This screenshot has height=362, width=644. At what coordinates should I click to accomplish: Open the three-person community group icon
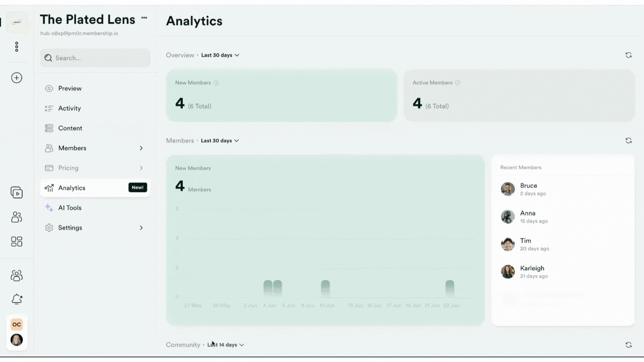pyautogui.click(x=16, y=276)
